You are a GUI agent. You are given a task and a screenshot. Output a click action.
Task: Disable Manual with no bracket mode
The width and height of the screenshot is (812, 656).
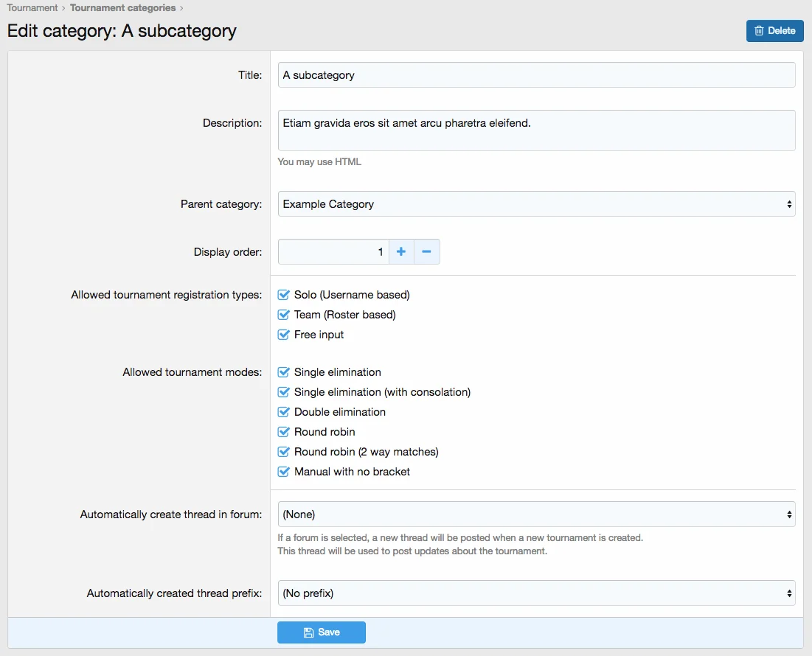(284, 472)
